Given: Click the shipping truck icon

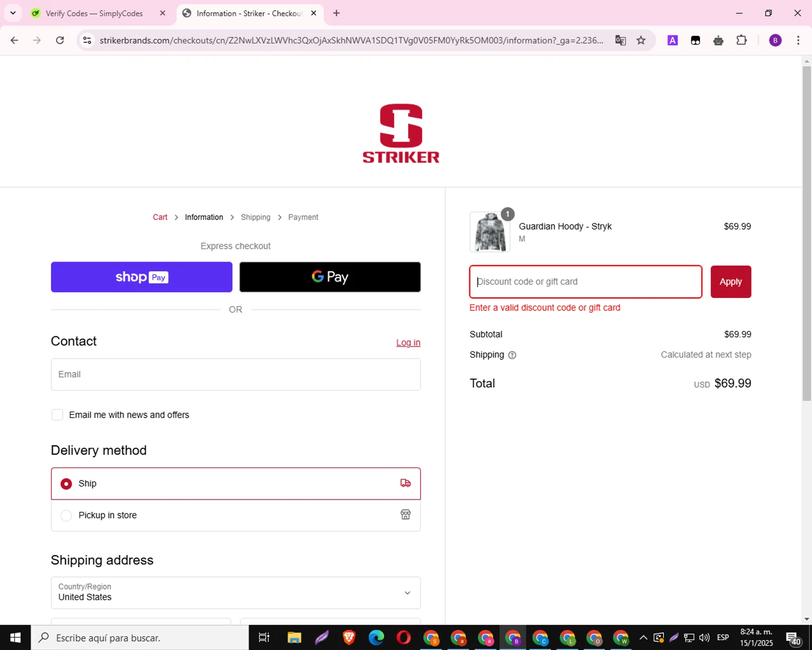Looking at the screenshot, I should [x=405, y=483].
